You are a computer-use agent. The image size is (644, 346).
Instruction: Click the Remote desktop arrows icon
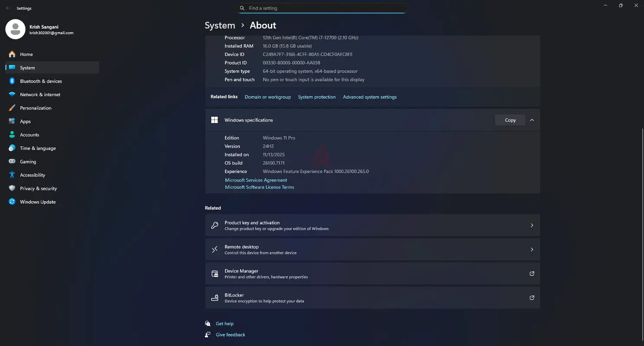coord(214,250)
